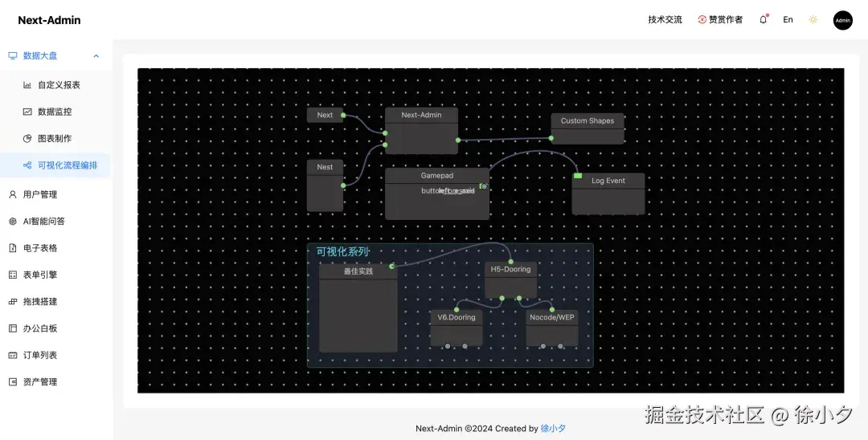Click the Next-Admin logo title

[49, 20]
